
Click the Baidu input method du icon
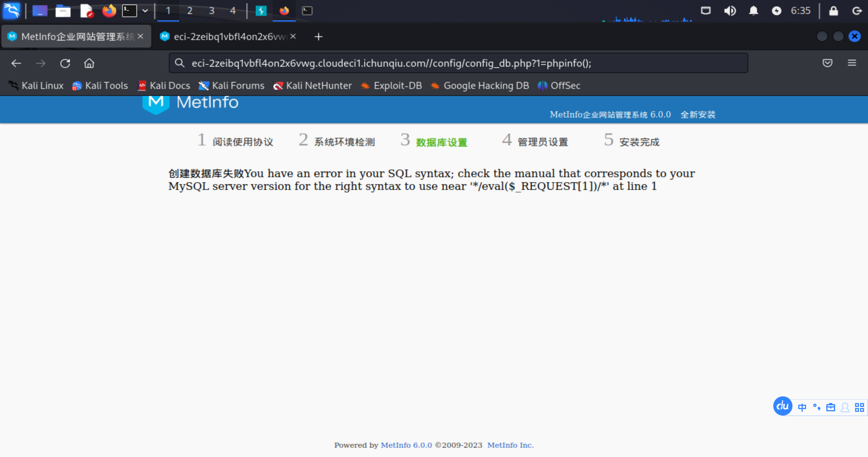(x=782, y=406)
